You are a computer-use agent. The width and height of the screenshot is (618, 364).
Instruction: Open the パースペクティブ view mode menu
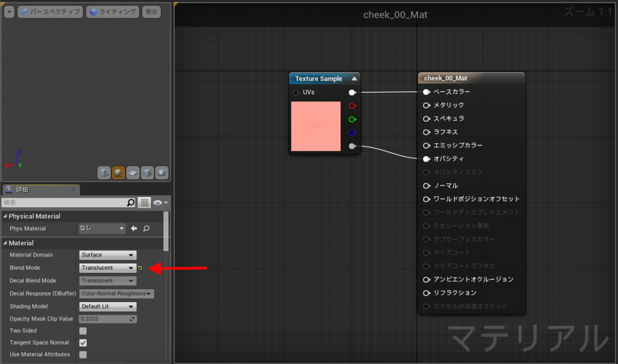tap(51, 12)
